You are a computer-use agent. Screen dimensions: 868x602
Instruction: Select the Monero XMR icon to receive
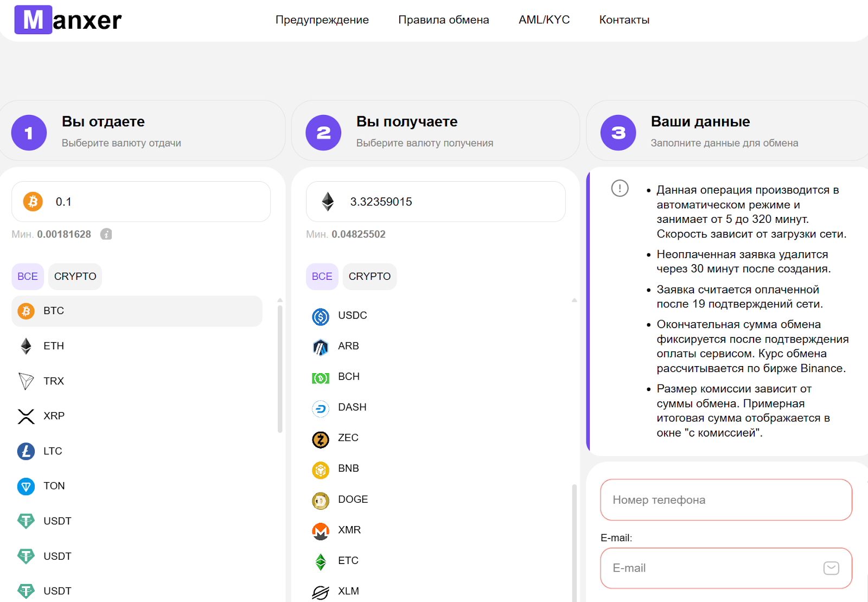coord(321,530)
